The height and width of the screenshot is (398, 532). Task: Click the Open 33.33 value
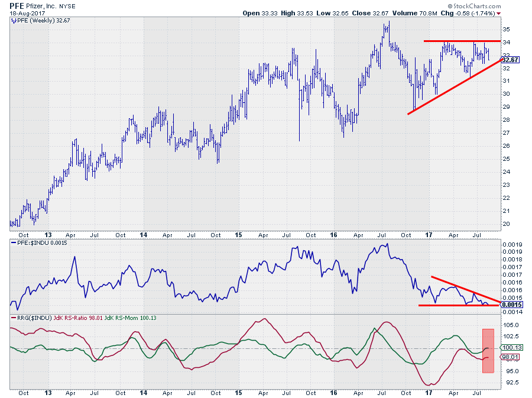[x=260, y=13]
